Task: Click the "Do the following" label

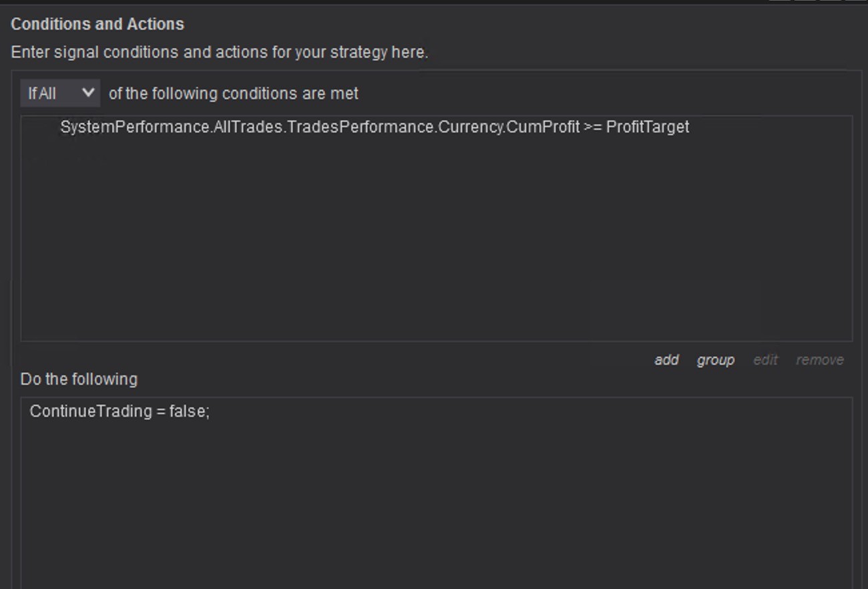Action: tap(79, 379)
